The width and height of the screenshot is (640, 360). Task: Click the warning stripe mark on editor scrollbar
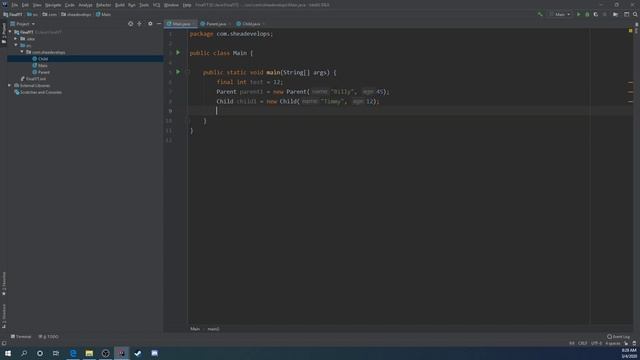pos(630,82)
